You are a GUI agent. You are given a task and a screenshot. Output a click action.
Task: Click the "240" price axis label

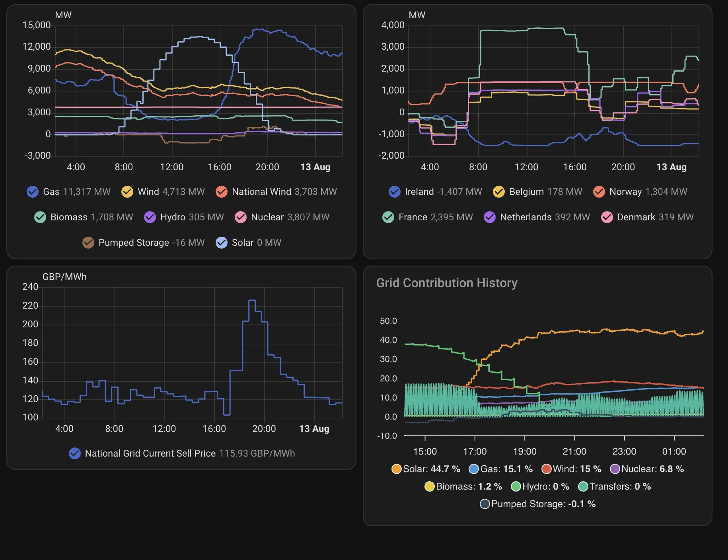click(x=30, y=287)
